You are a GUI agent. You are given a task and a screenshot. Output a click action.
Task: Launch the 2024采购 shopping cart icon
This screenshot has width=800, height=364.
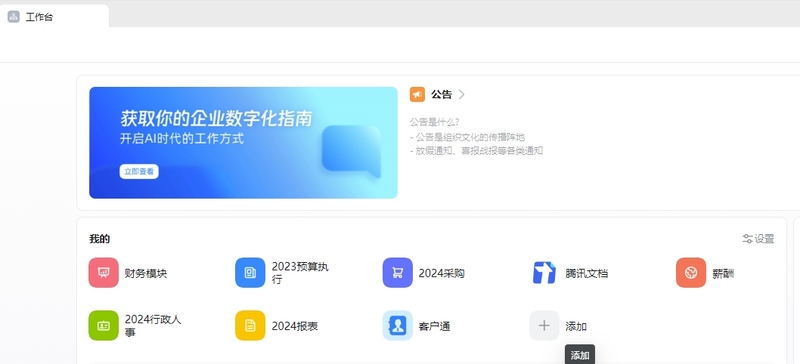397,273
